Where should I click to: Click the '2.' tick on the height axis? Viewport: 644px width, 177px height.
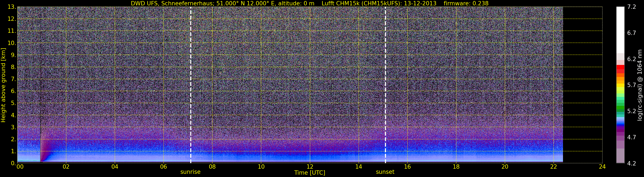pos(13,139)
